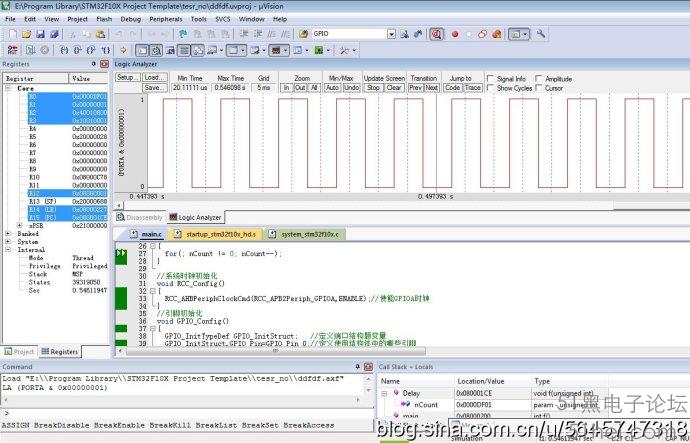Toggle the Disassembly Window icon
Viewport: 690px width, 443px height.
[156, 50]
